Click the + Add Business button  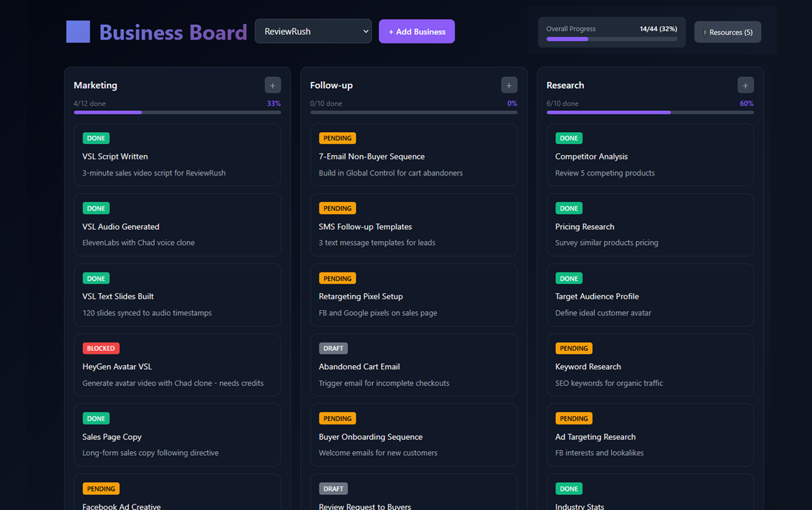tap(417, 32)
